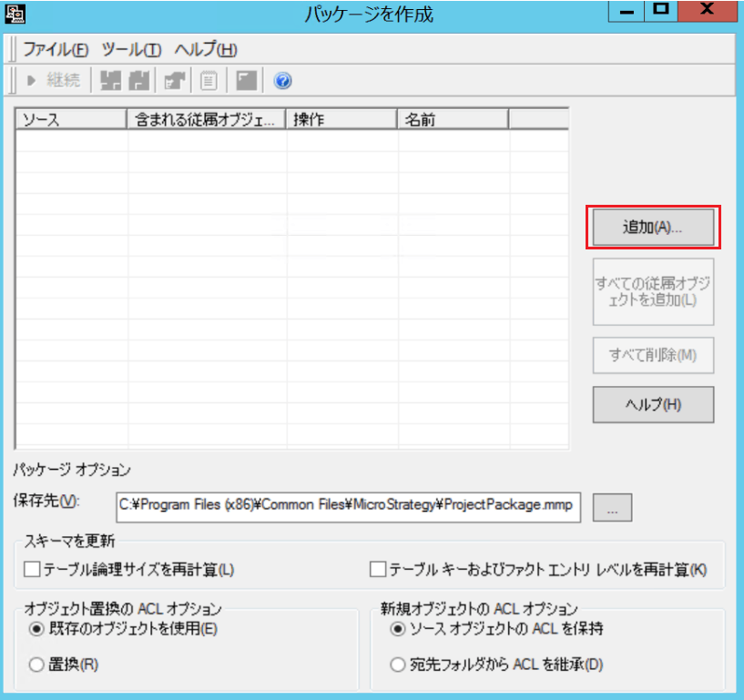Minimize the パッケージを作成 window
The width and height of the screenshot is (744, 700).
point(627,11)
